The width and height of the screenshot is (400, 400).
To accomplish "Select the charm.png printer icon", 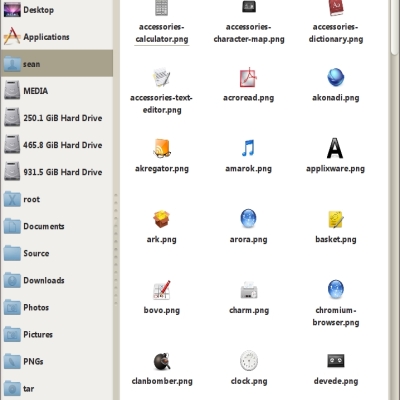I will coord(249,290).
